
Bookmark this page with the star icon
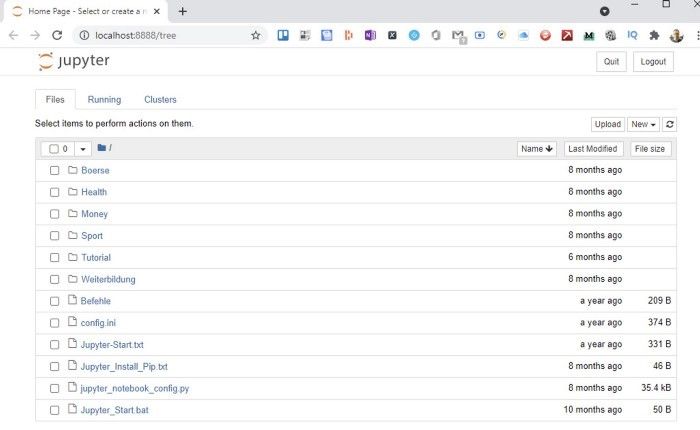click(255, 35)
